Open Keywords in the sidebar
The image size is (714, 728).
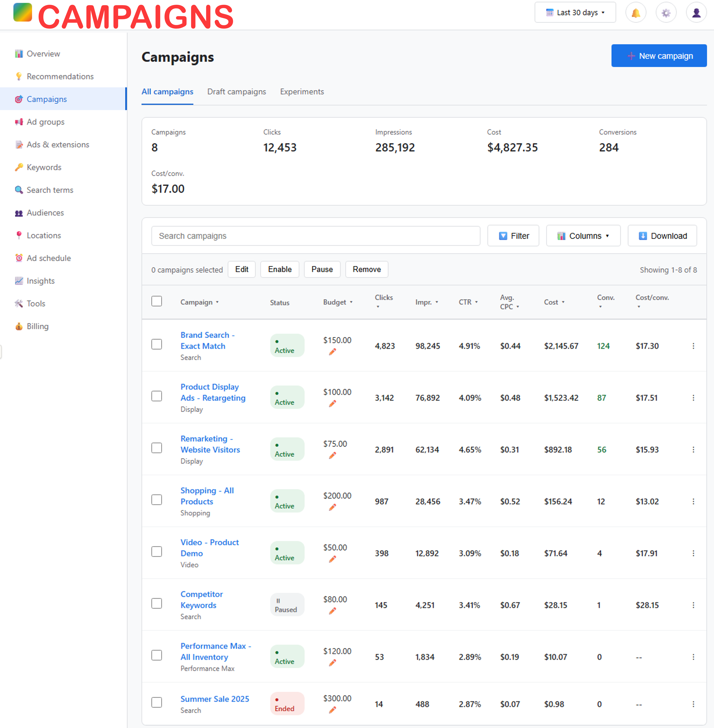click(x=44, y=167)
